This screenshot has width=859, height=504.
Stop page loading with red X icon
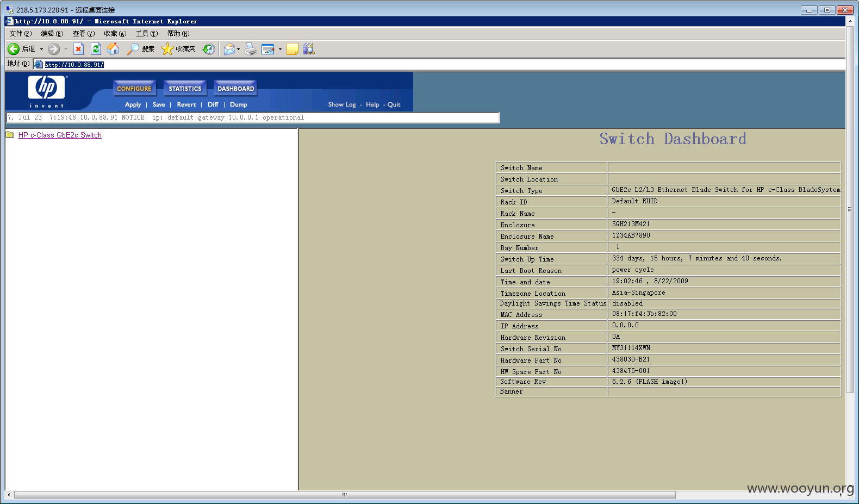coord(79,49)
